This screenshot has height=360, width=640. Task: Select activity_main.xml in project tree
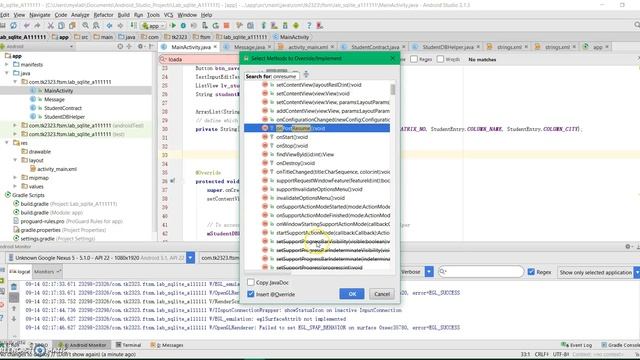[x=57, y=169]
